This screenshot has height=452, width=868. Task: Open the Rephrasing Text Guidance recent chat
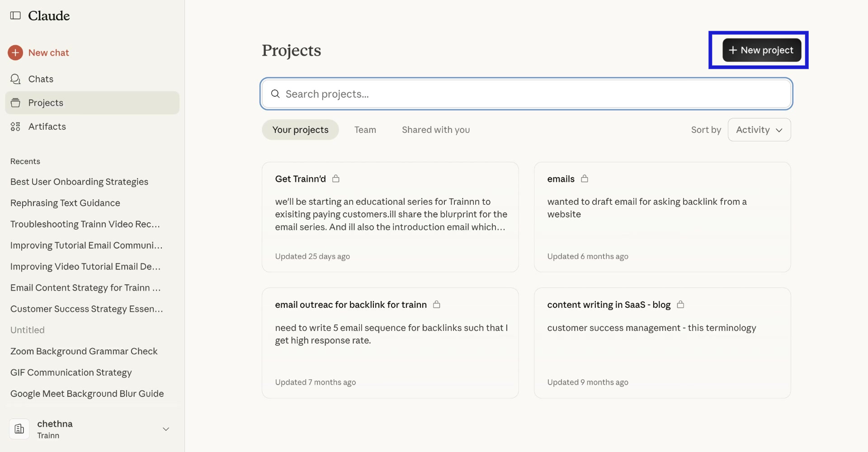click(x=65, y=203)
